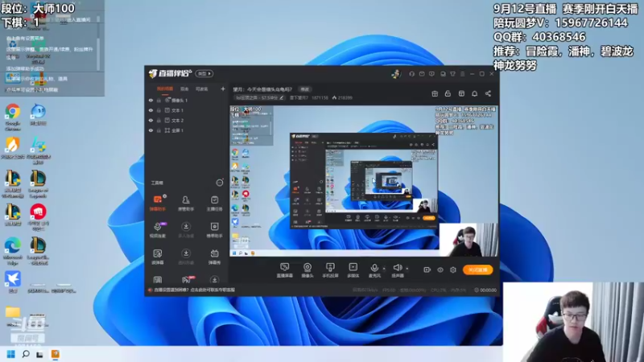Open the 读弹幕 tool icon

158,257
